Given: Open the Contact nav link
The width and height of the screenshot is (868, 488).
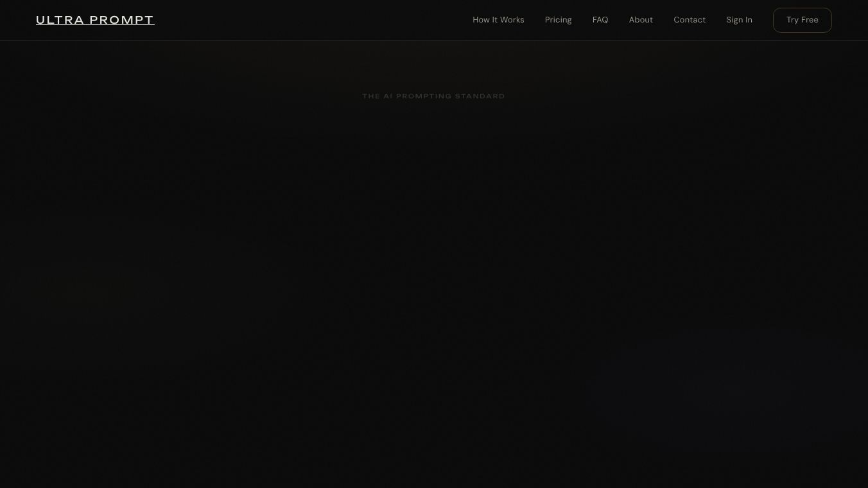Looking at the screenshot, I should (690, 20).
